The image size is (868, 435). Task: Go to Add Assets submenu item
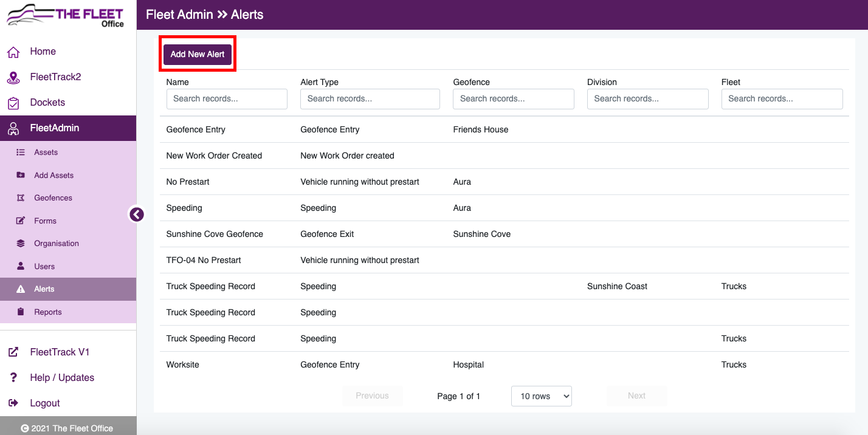coord(68,175)
